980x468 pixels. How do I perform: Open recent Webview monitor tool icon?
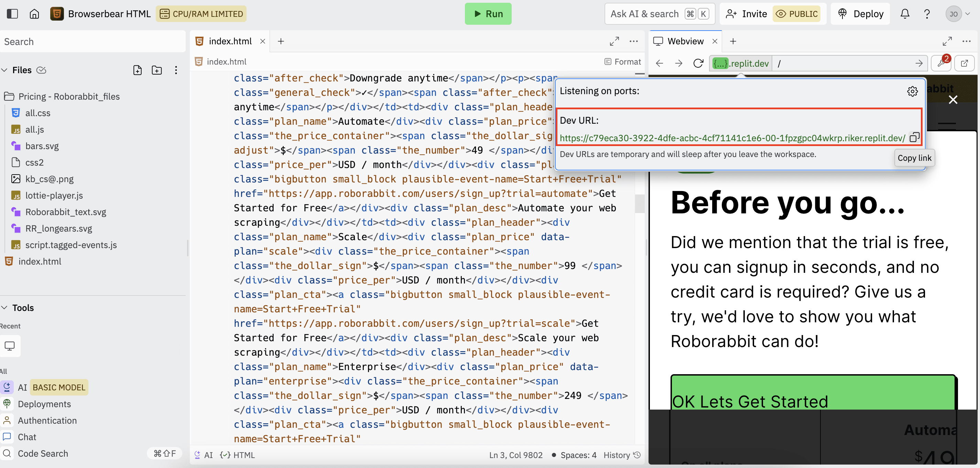coord(10,346)
